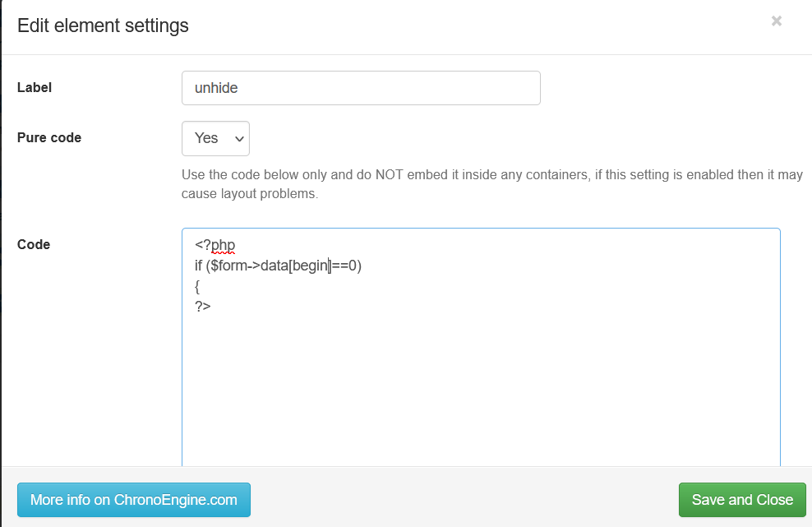Open More info on ChronoEngine.com
Image resolution: width=812 pixels, height=527 pixels.
coord(133,500)
